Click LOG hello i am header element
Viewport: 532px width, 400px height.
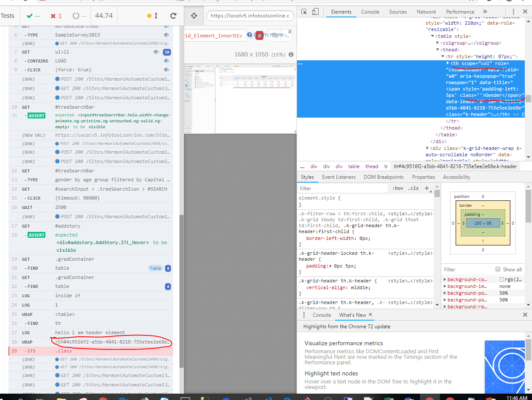click(x=91, y=332)
